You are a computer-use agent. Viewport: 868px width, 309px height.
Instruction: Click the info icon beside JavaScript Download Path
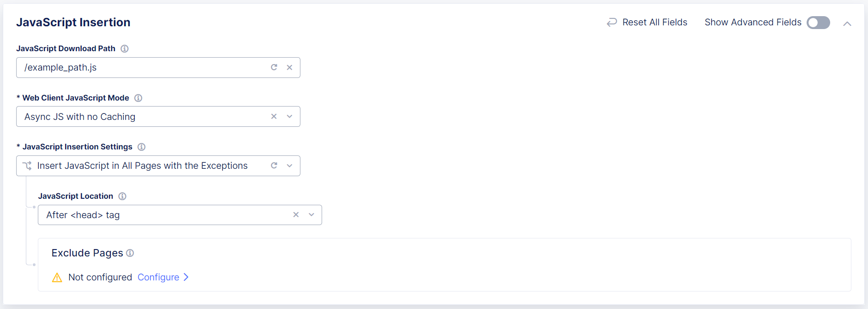125,48
